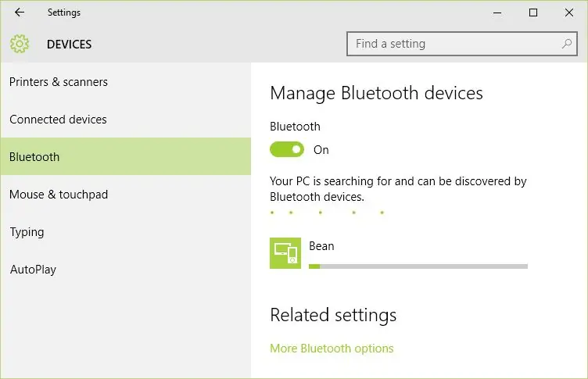Select the Bean device name
Screen dimensions: 588x379
click(x=321, y=246)
